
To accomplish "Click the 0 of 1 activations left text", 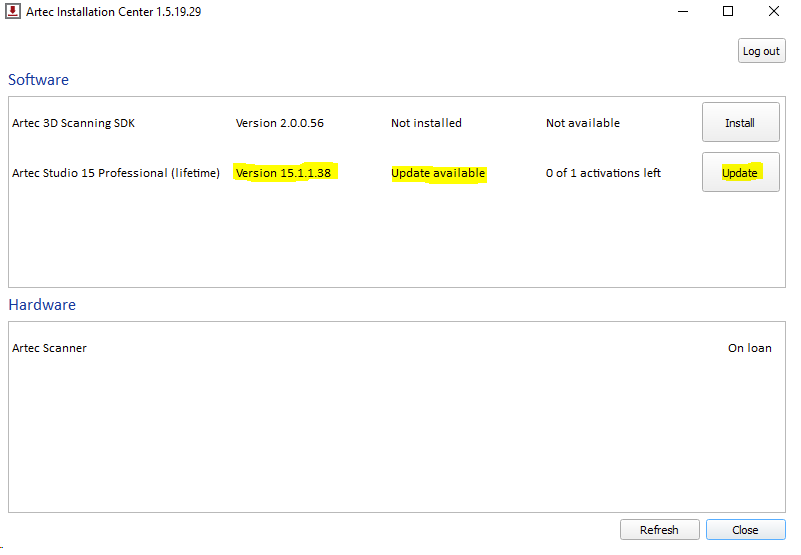I will click(x=603, y=173).
